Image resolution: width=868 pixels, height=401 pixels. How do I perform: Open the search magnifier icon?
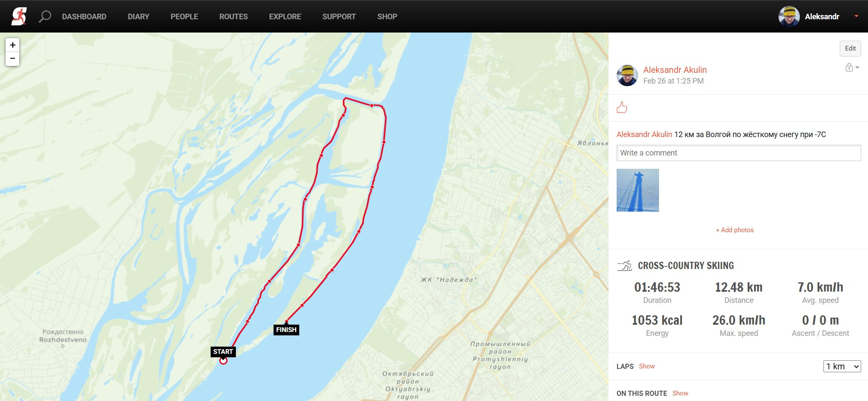45,17
